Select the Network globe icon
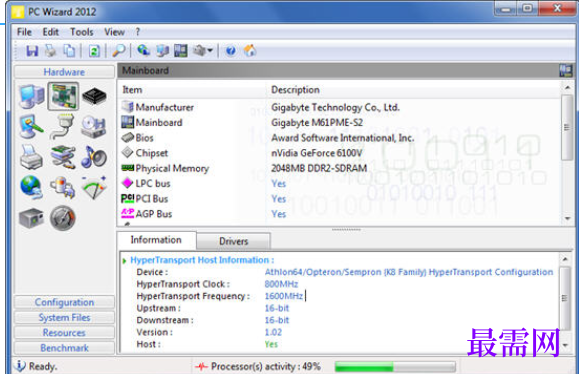Screen dimensions: 579x374 point(32,187)
